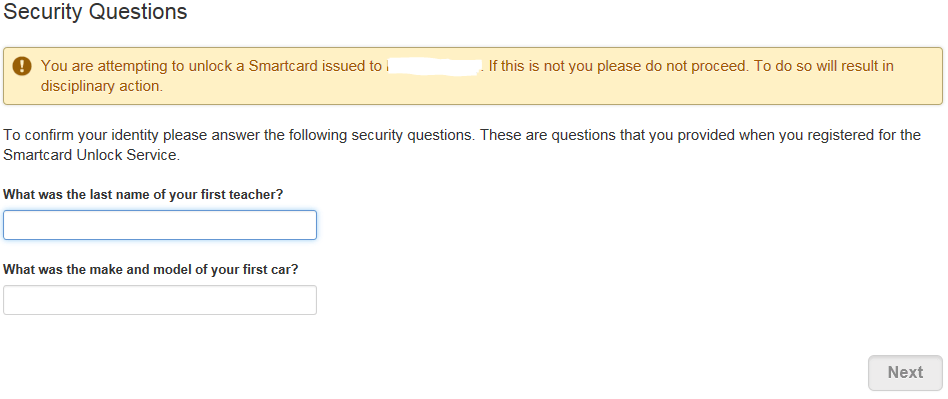Viewport: 948px width, 399px height.
Task: Click the whited-out name in the warning
Action: point(433,66)
